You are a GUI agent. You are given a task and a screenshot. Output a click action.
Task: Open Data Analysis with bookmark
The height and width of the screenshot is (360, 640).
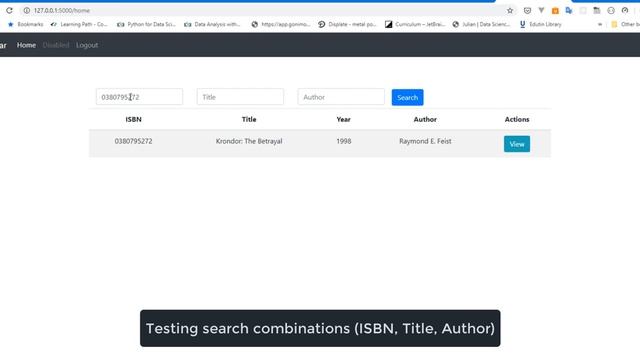coord(212,24)
